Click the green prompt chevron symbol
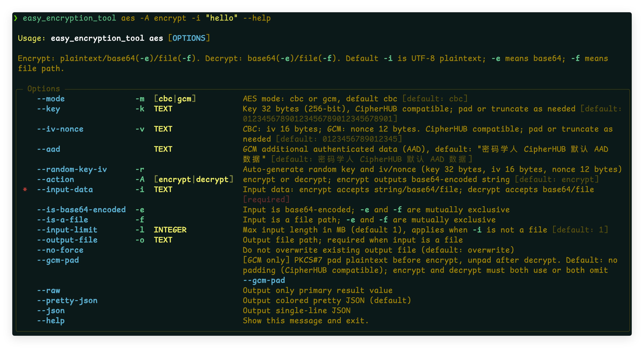The height and width of the screenshot is (348, 644). (x=16, y=18)
